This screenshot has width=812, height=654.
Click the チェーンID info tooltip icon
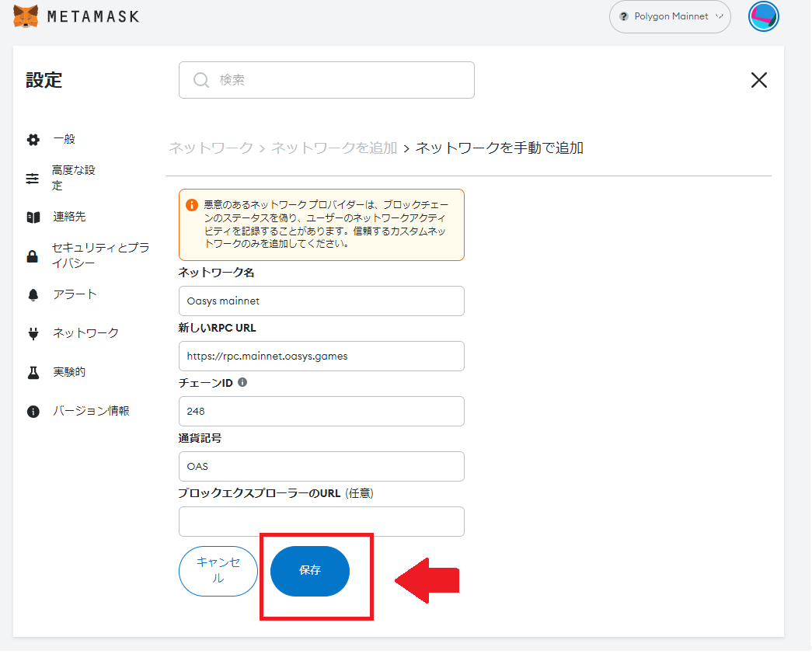(242, 382)
